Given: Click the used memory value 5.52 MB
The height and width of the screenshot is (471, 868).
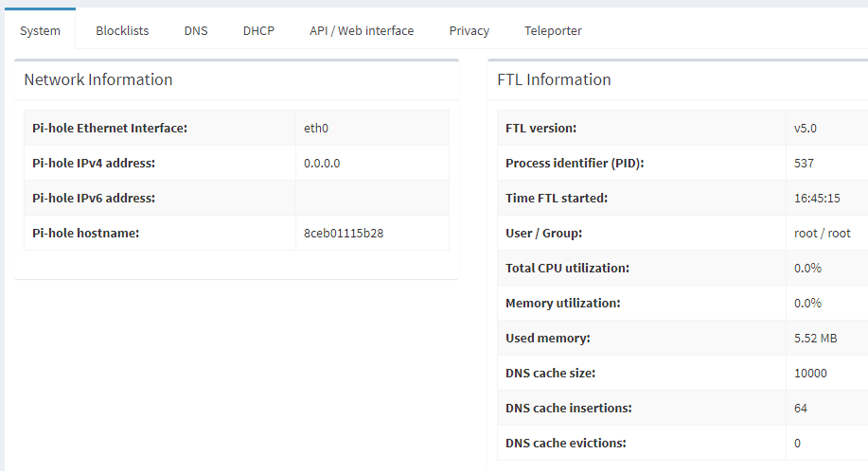Looking at the screenshot, I should point(815,338).
